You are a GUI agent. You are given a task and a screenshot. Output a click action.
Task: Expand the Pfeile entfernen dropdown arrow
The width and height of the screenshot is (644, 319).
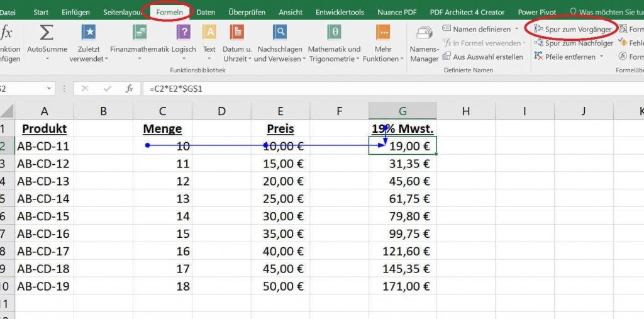(601, 57)
